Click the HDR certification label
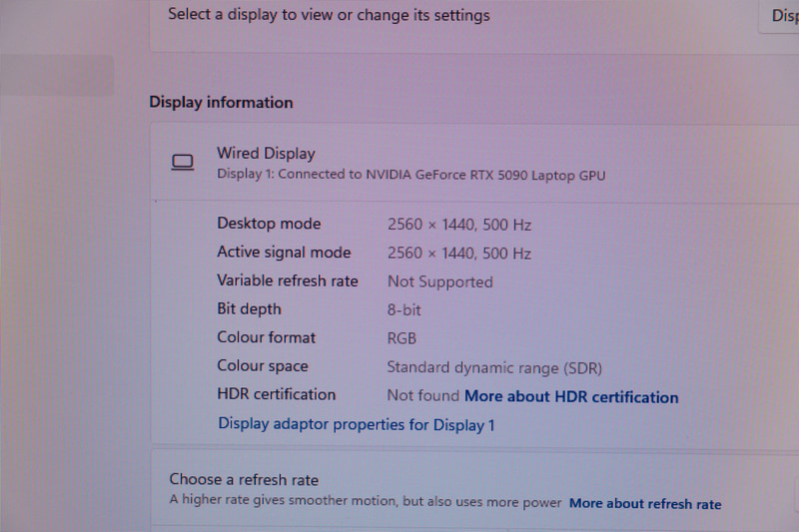799x532 pixels. pyautogui.click(x=277, y=394)
